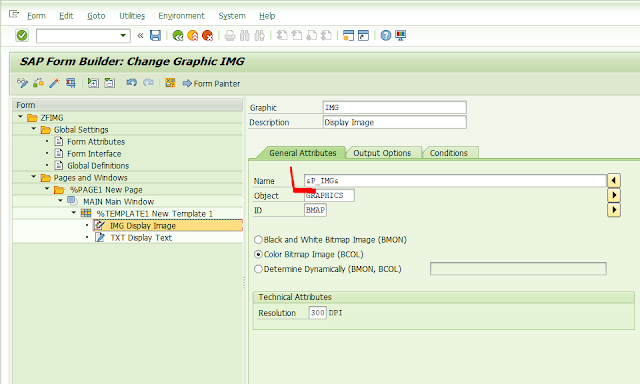The width and height of the screenshot is (640, 384).
Task: Open the Form menu
Action: [36, 16]
